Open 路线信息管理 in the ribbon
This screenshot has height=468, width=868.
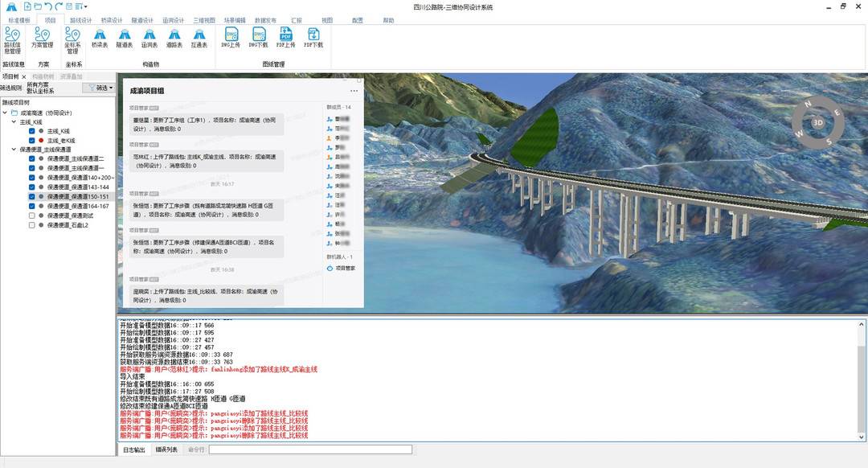tap(13, 39)
